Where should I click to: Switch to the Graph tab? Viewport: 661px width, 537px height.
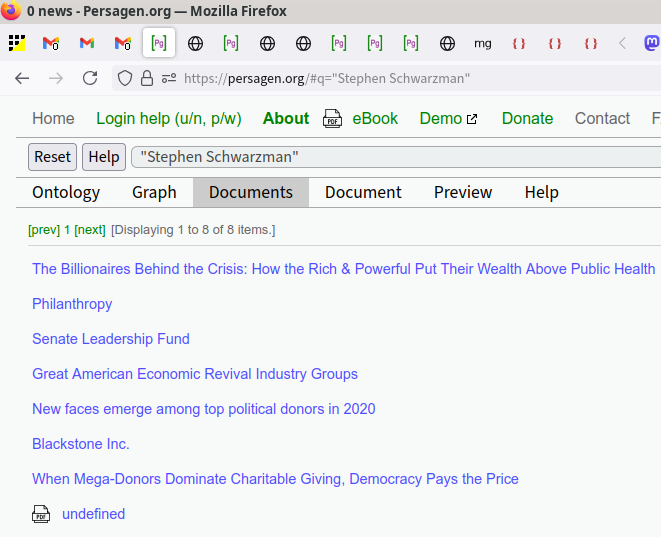coord(154,192)
